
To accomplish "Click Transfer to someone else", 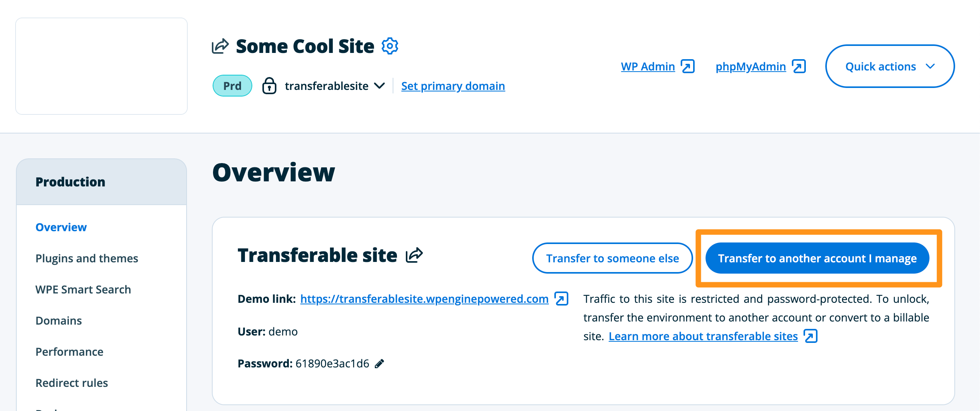I will pyautogui.click(x=613, y=258).
